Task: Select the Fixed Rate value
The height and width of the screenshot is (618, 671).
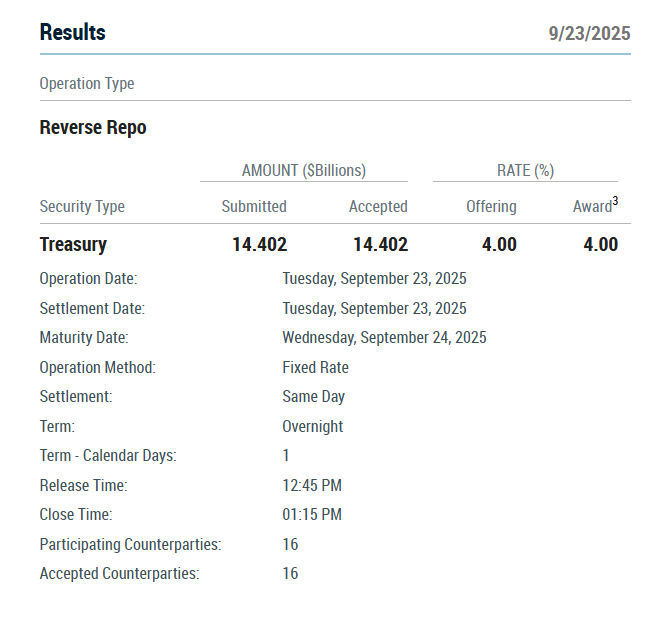Action: tap(315, 368)
